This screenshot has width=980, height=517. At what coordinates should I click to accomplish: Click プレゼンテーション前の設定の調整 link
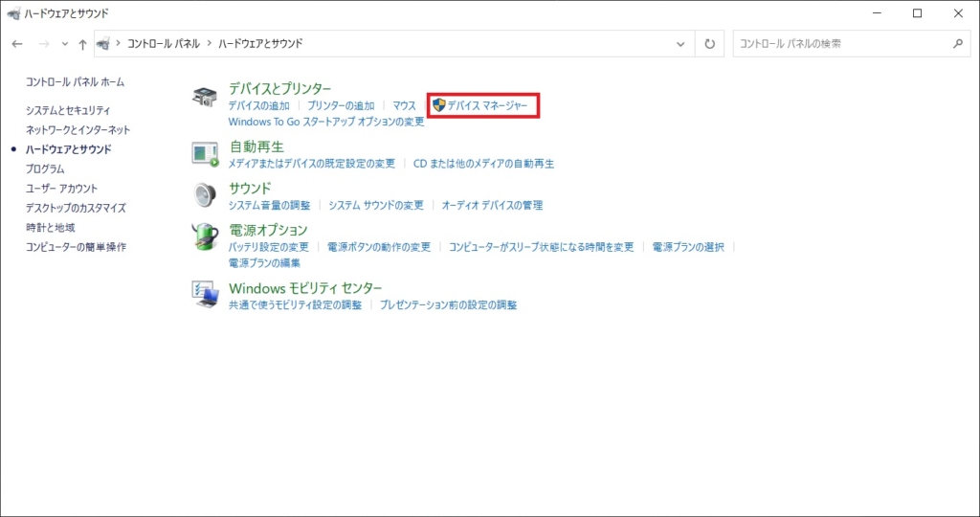coord(449,305)
